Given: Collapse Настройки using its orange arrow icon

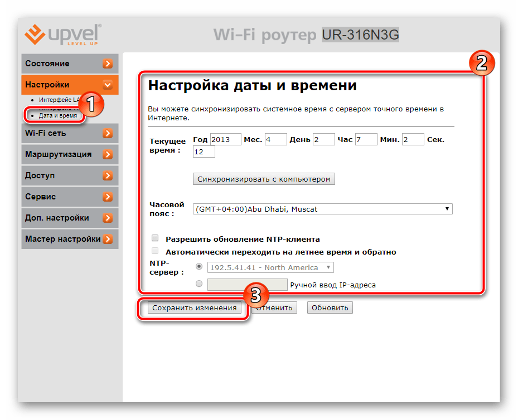Looking at the screenshot, I should (108, 85).
